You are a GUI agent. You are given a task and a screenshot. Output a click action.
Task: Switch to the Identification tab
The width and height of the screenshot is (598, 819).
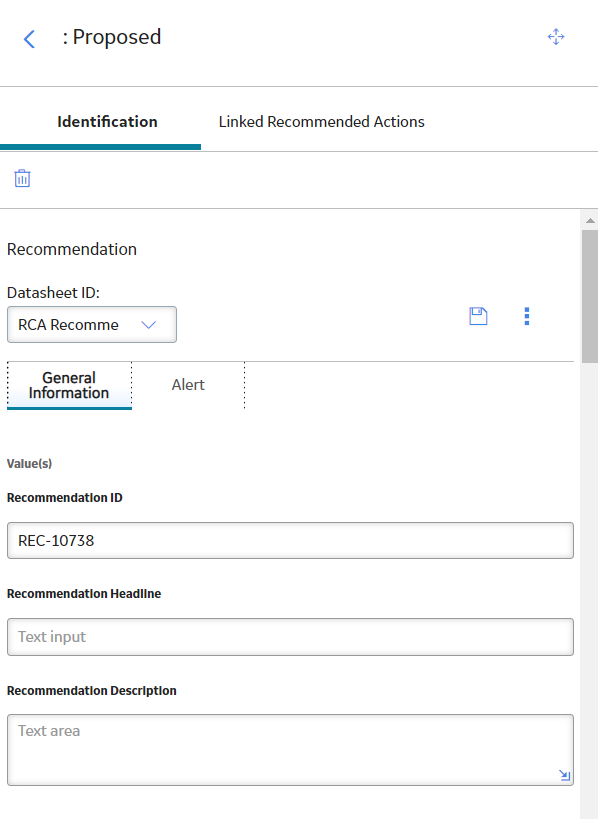107,122
